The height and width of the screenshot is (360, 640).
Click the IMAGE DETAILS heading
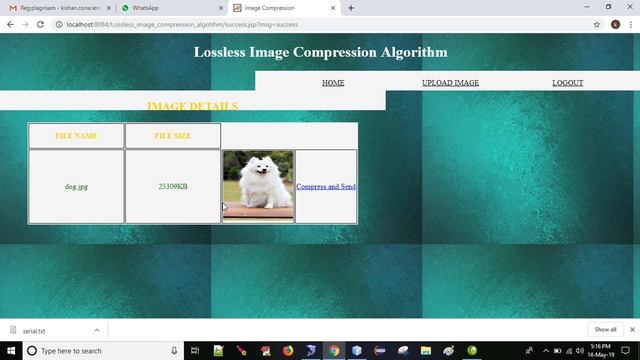click(x=193, y=106)
